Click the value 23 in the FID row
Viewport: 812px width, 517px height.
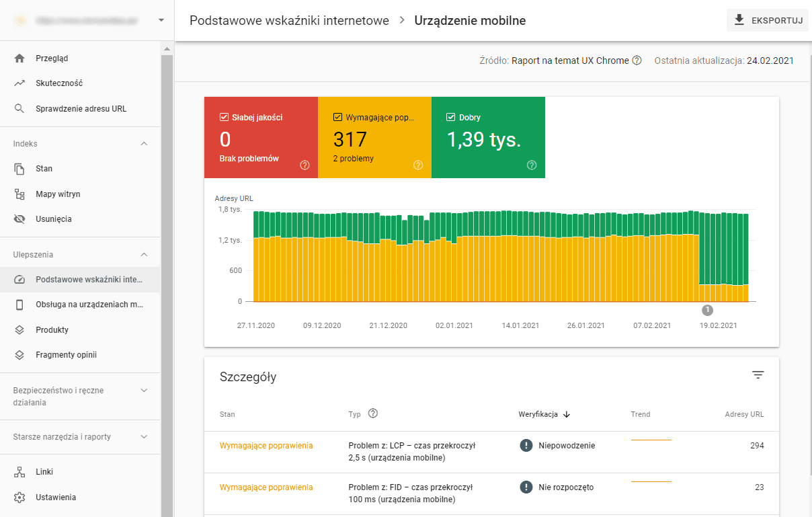pos(760,487)
